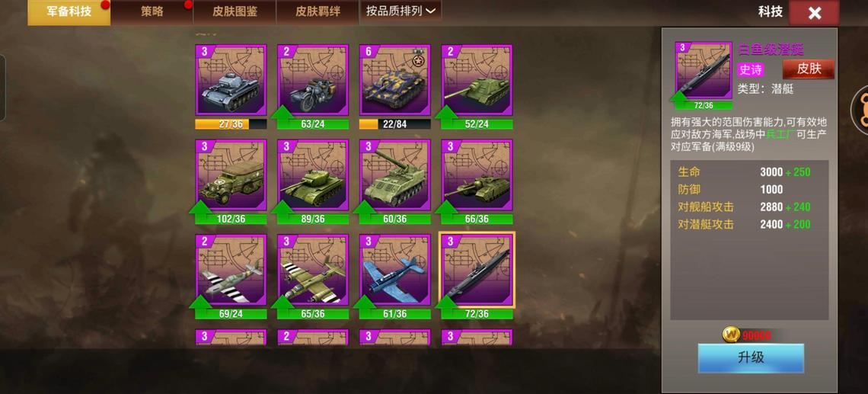Click the 27/36 orange progress bar
This screenshot has width=868, height=394.
click(x=231, y=124)
